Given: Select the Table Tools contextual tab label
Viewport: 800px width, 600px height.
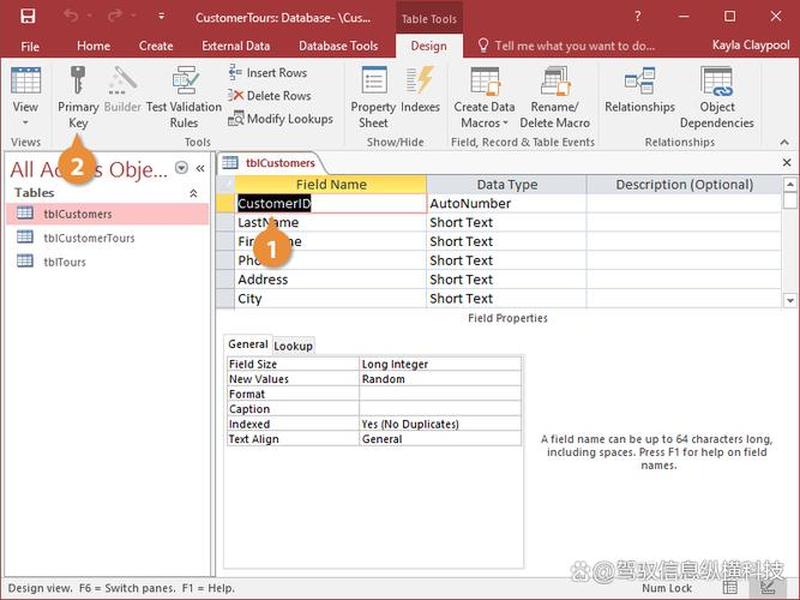Looking at the screenshot, I should tap(429, 19).
